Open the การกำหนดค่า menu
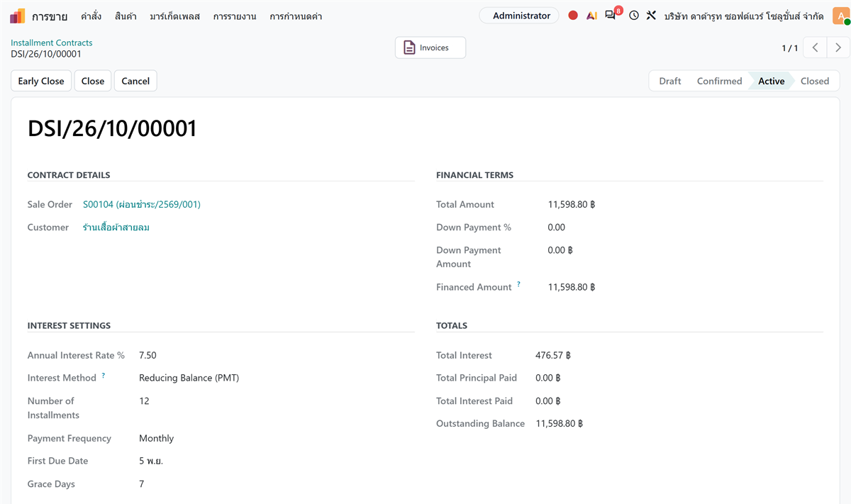 296,16
